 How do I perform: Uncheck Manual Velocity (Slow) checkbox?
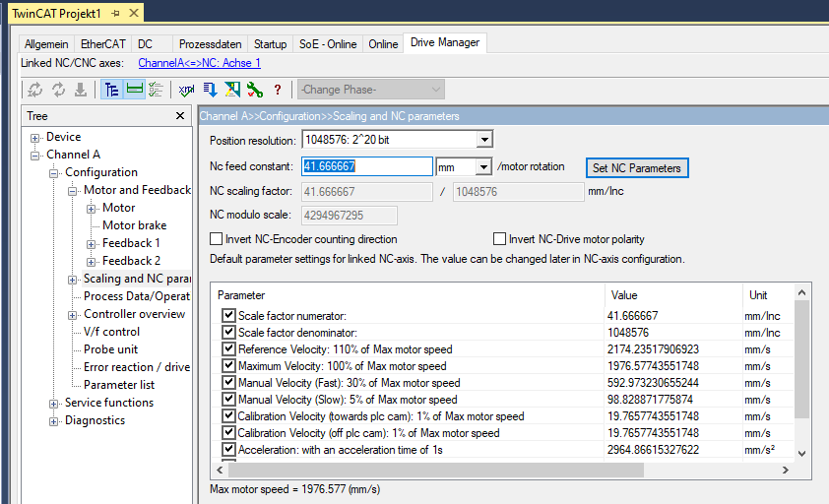(228, 400)
